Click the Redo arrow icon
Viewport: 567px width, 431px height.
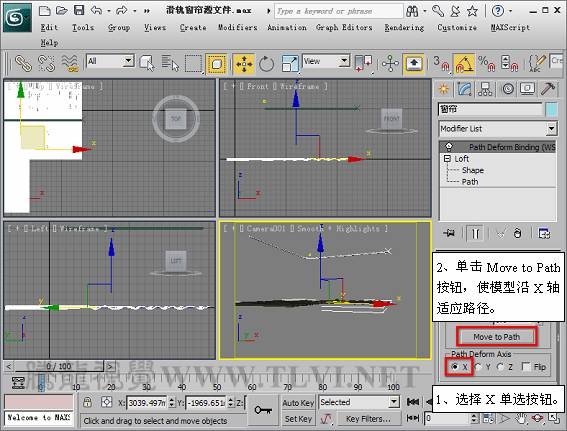click(122, 10)
